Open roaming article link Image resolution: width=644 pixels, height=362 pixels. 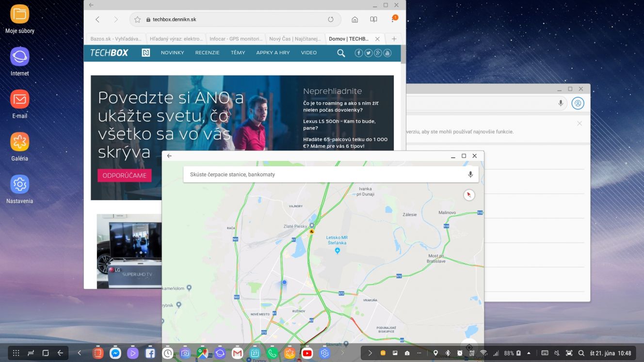point(340,106)
